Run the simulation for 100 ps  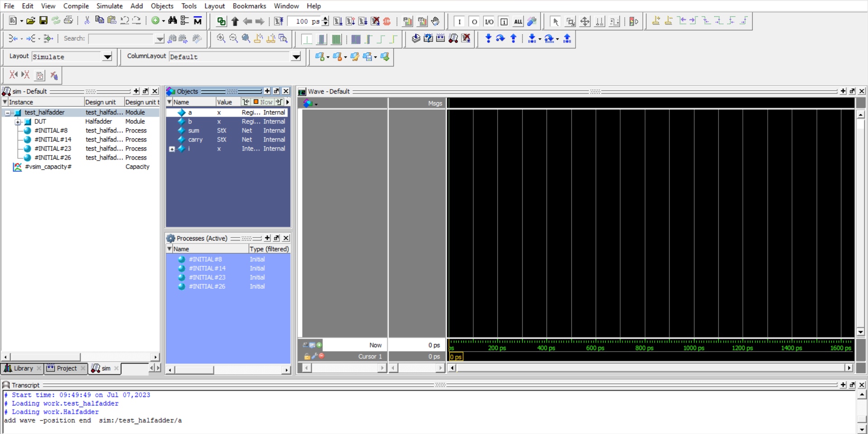pyautogui.click(x=338, y=21)
